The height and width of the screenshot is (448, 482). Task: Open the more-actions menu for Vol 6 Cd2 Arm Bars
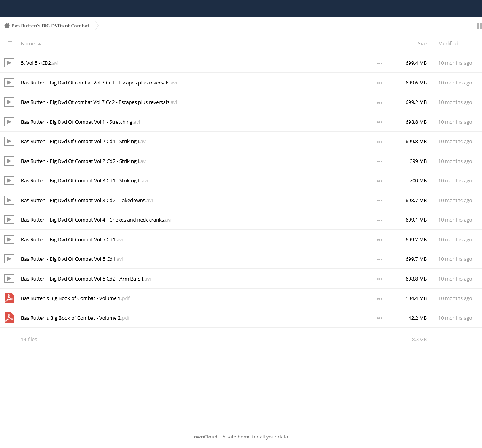click(380, 279)
